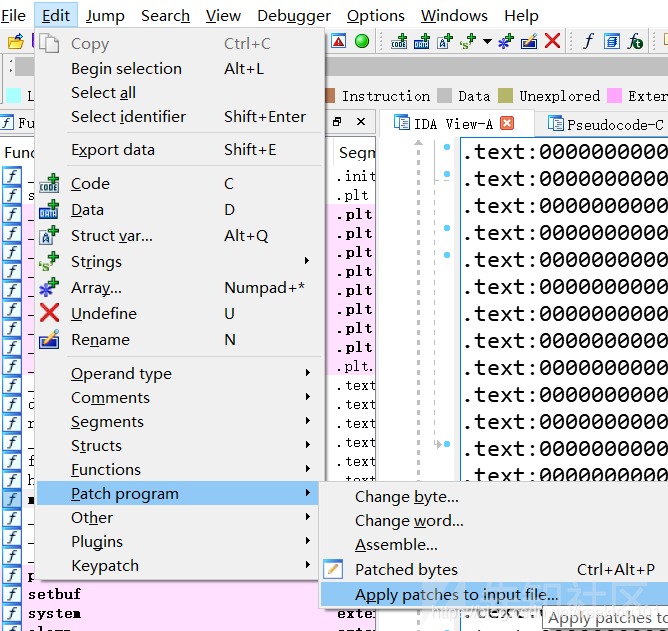The width and height of the screenshot is (668, 631).
Task: Expand the Structs submenu
Action: (x=179, y=446)
